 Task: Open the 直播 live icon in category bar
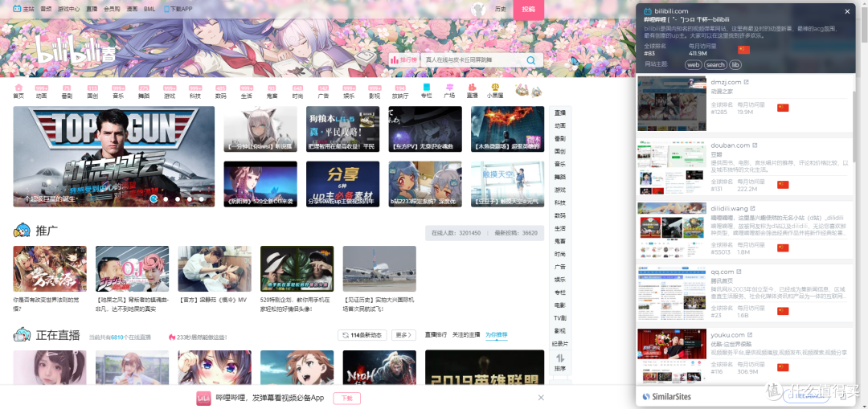(x=473, y=88)
